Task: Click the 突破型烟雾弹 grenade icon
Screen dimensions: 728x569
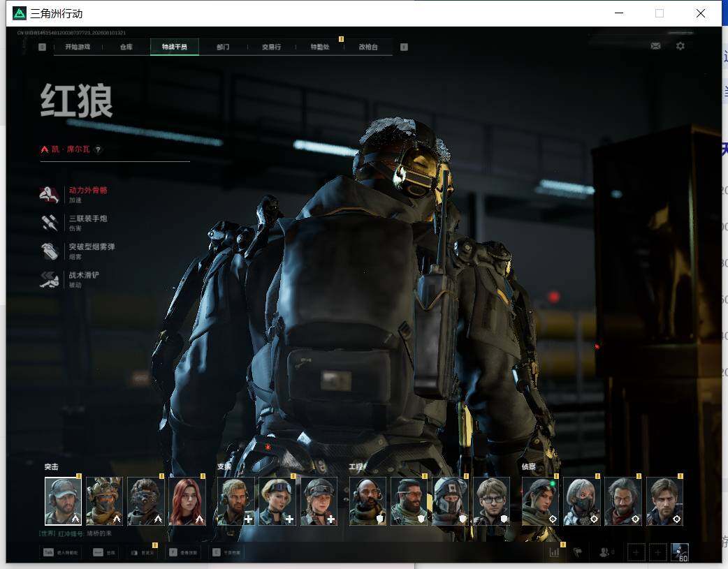Action: tap(49, 251)
